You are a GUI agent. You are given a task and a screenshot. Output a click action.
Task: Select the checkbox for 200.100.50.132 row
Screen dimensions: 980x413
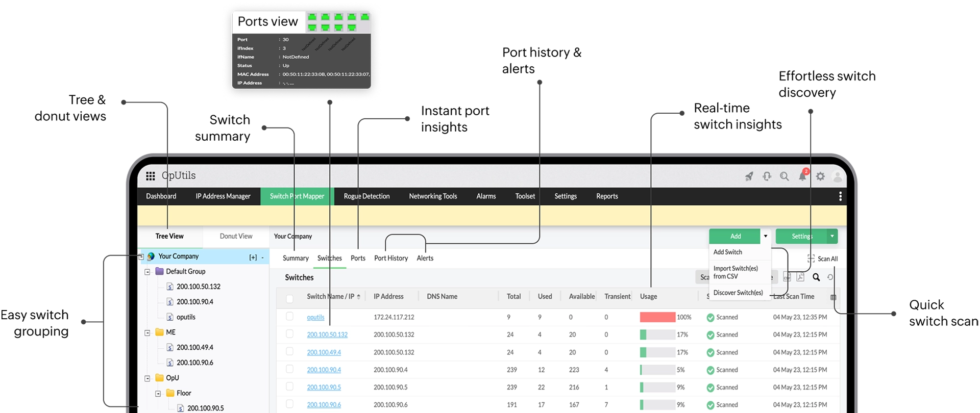pos(289,334)
